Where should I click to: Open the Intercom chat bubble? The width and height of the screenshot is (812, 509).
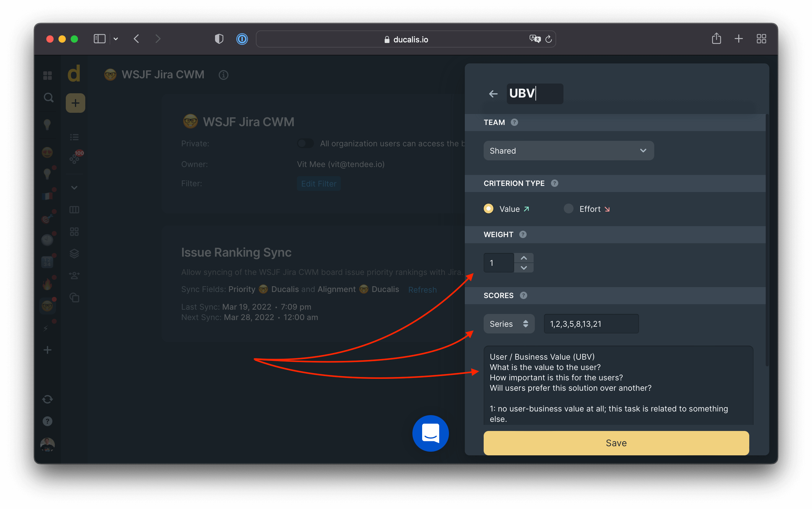tap(430, 433)
